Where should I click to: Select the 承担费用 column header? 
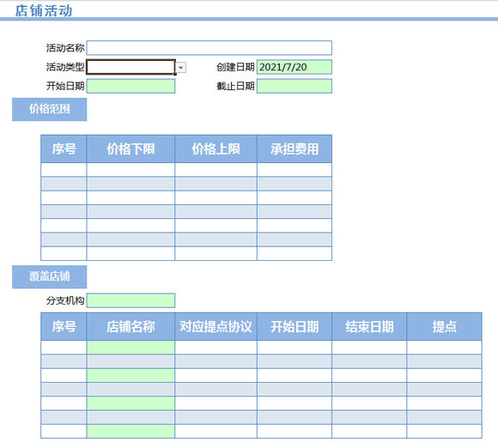click(295, 149)
